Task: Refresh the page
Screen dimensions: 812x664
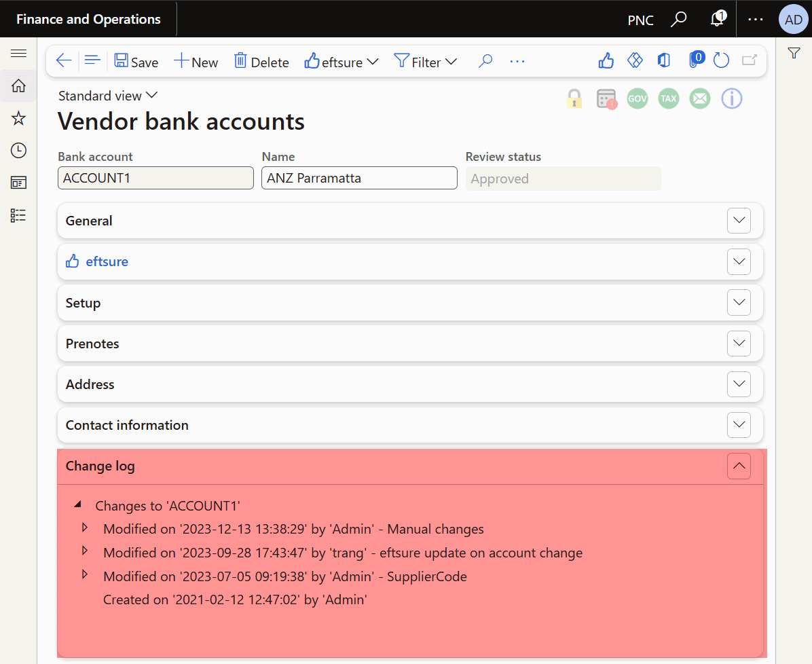Action: tap(722, 60)
